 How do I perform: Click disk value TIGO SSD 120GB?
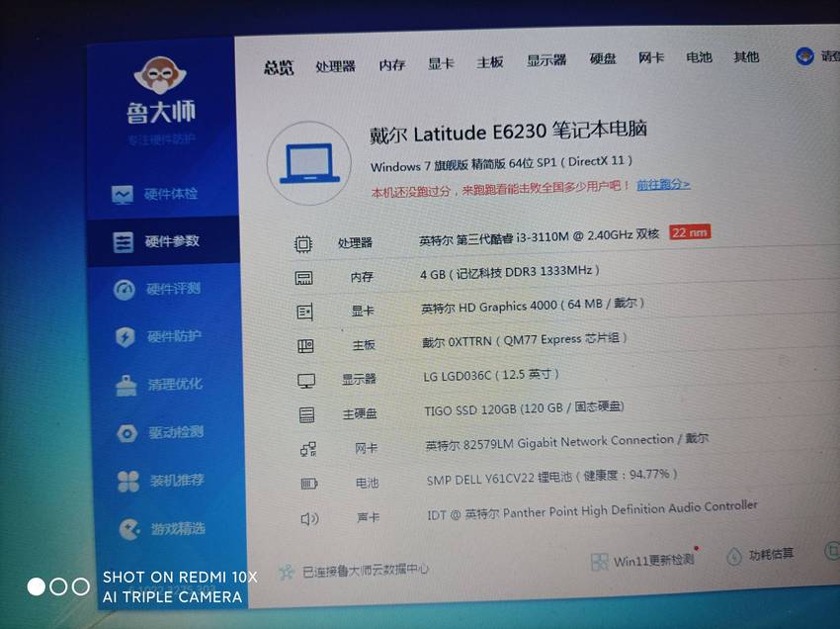click(524, 408)
